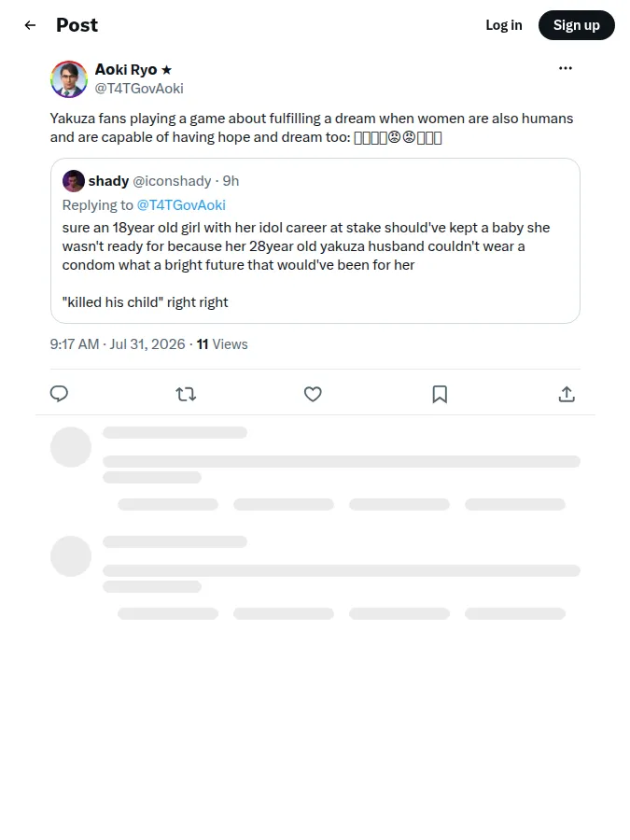The height and width of the screenshot is (840, 630).
Task: Go back using the arrow icon
Action: pyautogui.click(x=30, y=25)
